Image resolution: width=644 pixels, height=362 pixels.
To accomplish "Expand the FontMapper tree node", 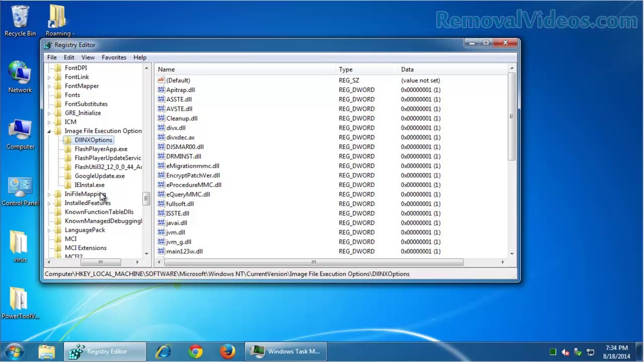I will (x=49, y=86).
